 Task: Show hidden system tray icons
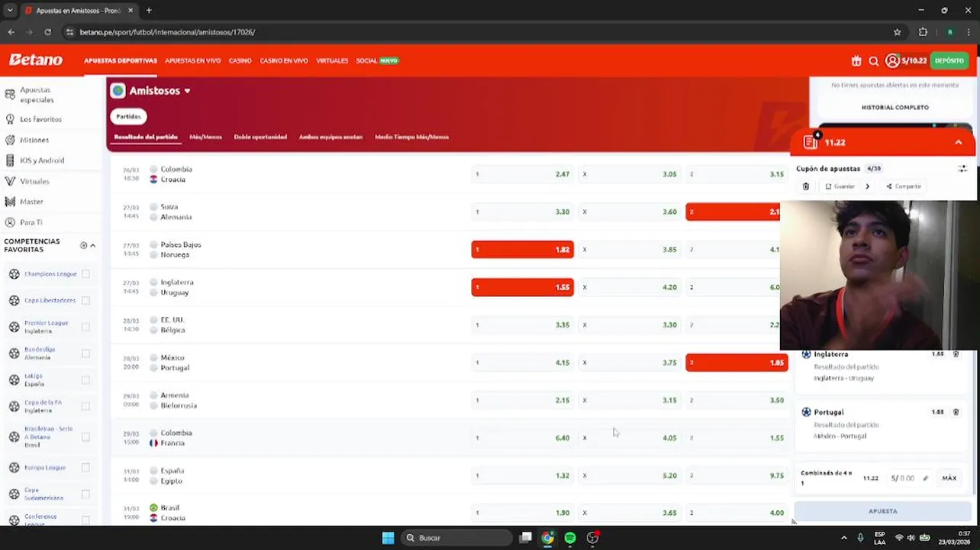click(843, 538)
